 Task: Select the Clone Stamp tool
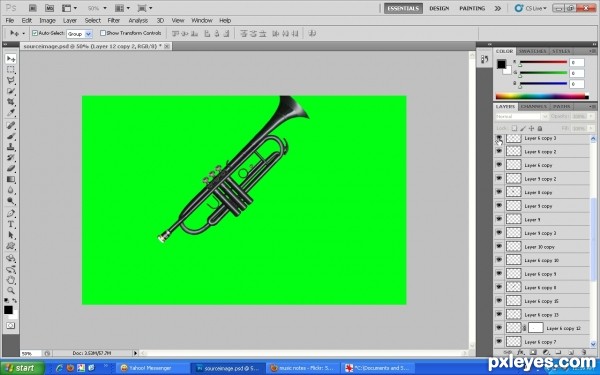tap(11, 147)
